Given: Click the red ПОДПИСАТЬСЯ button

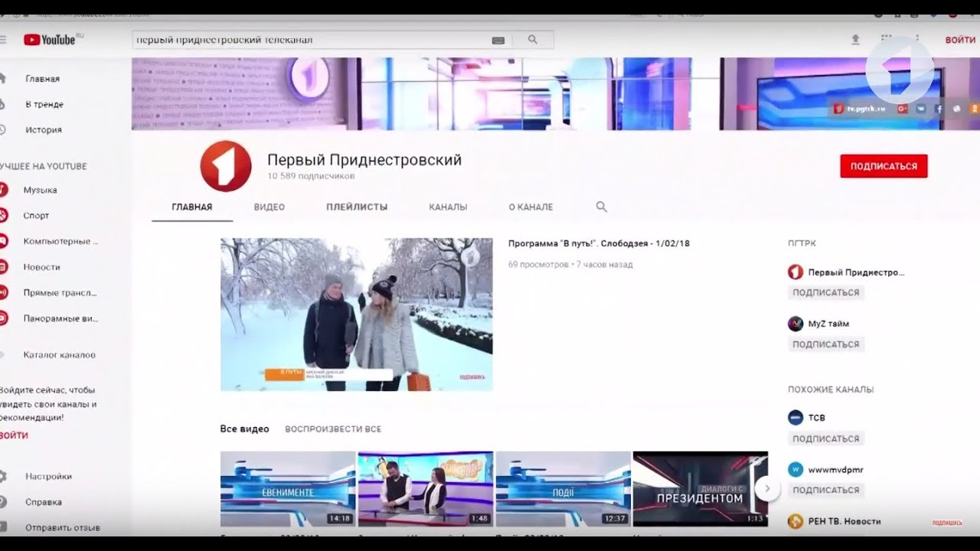Looking at the screenshot, I should tap(884, 165).
